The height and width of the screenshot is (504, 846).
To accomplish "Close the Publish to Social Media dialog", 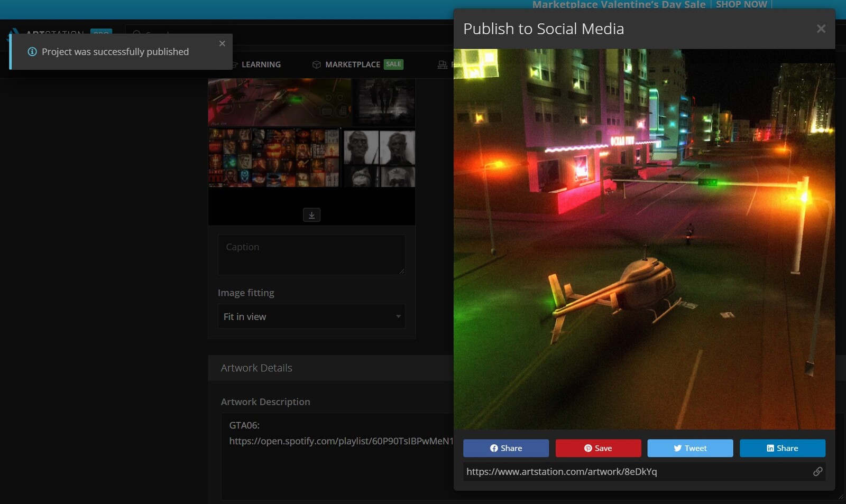I will tap(821, 29).
